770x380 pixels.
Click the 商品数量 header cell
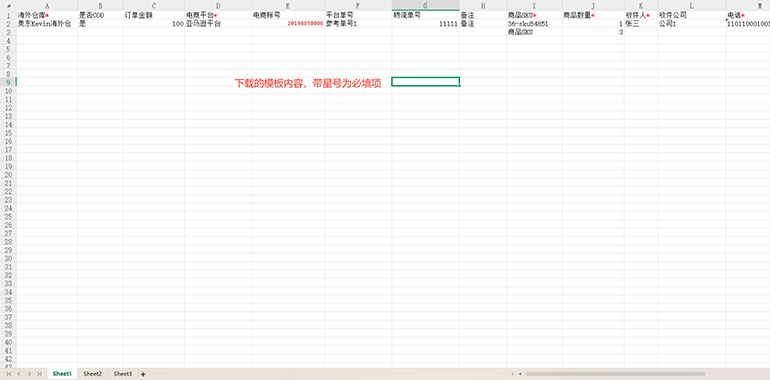593,15
